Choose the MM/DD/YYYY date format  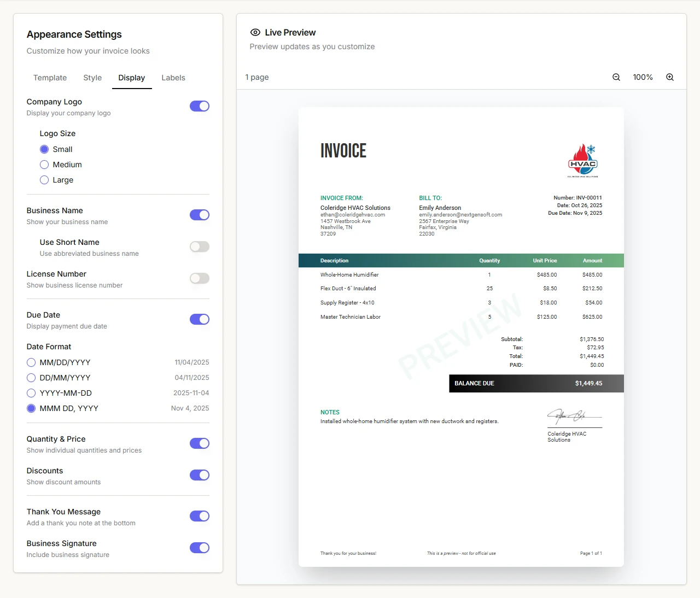[x=31, y=362]
